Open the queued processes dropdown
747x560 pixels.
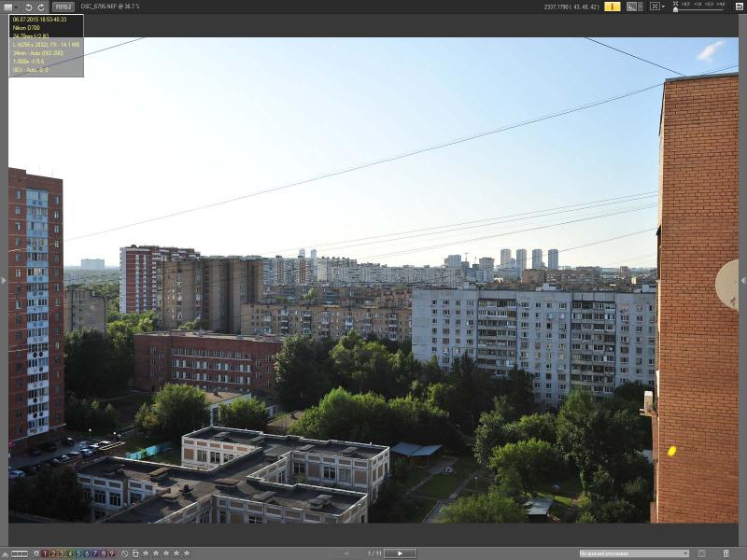pos(634,553)
